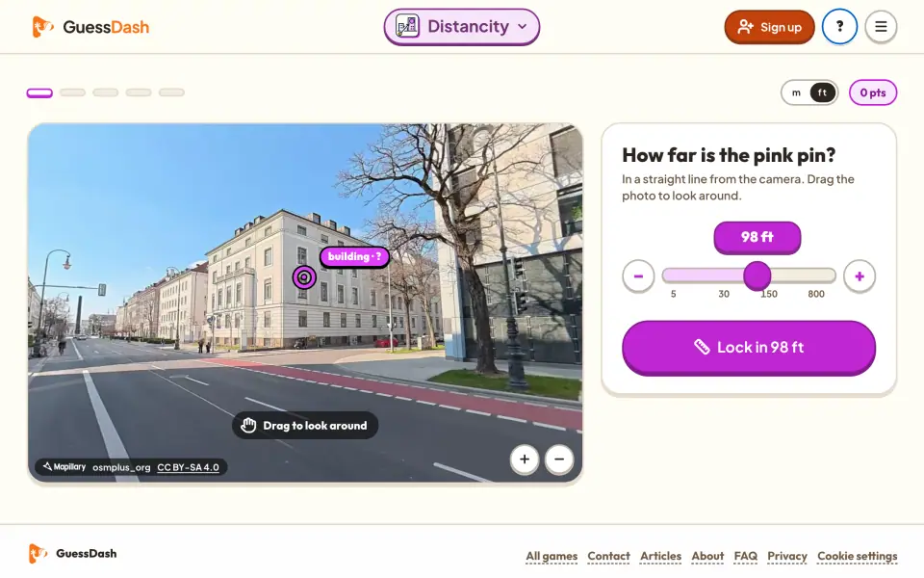Click footer GuessDash logo
This screenshot has width=924, height=578.
click(x=72, y=553)
